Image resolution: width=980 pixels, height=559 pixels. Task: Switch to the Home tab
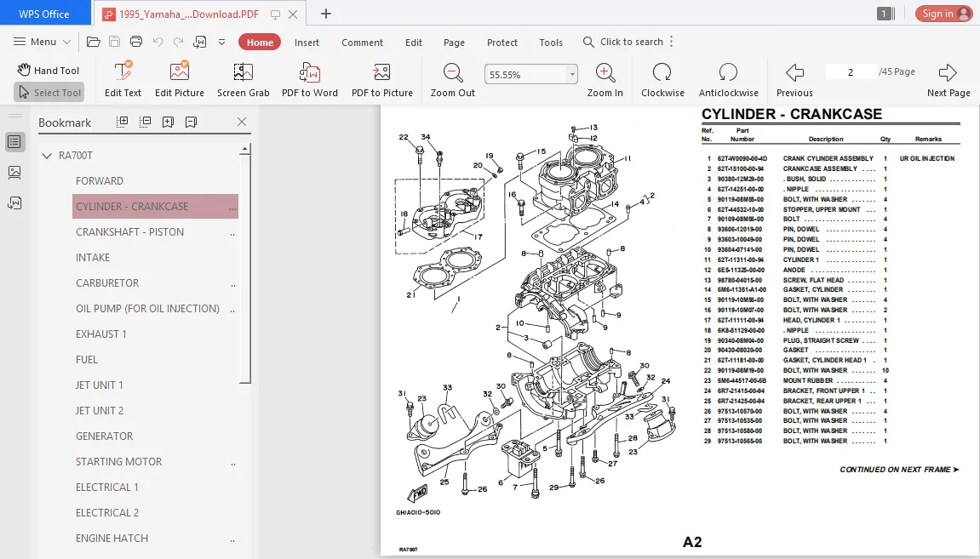pyautogui.click(x=260, y=42)
